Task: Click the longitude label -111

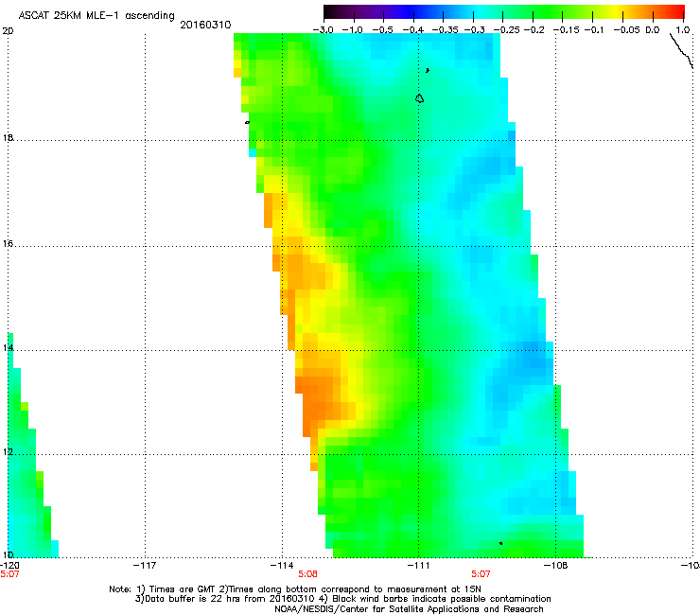Action: click(x=418, y=566)
